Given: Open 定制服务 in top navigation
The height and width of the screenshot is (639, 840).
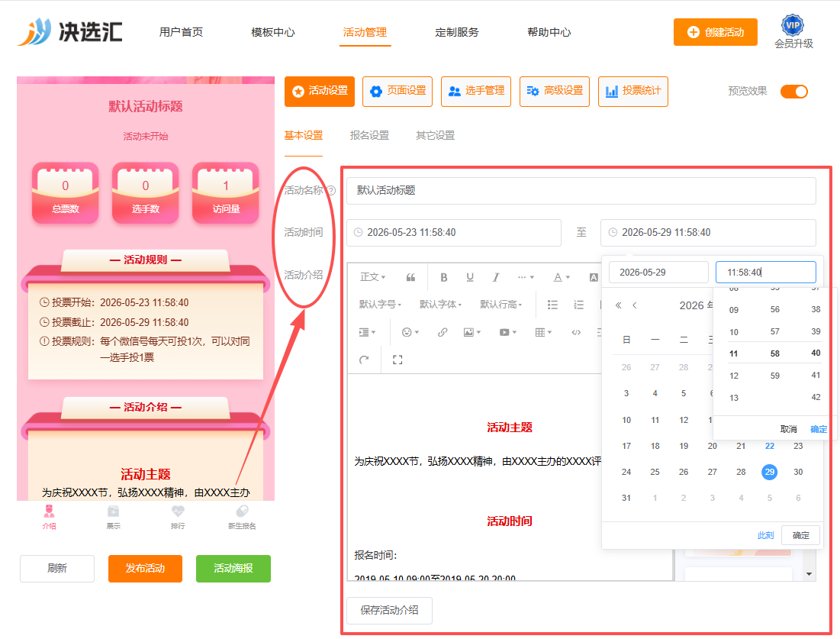Looking at the screenshot, I should pos(457,32).
